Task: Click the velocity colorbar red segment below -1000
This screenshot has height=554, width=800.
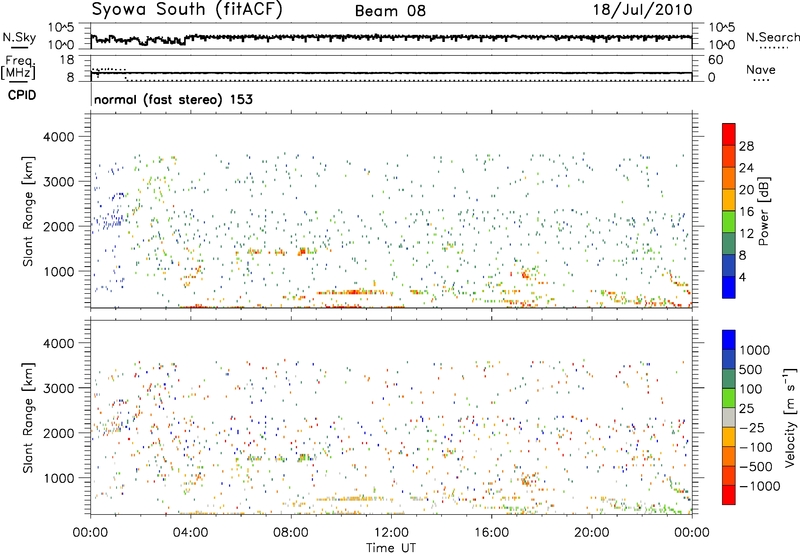Action: coord(729,495)
